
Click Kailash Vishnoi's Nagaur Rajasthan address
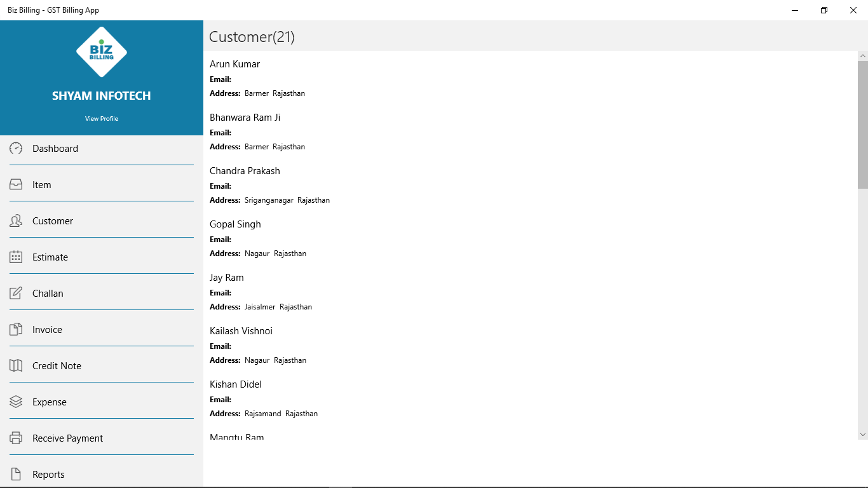tap(275, 360)
